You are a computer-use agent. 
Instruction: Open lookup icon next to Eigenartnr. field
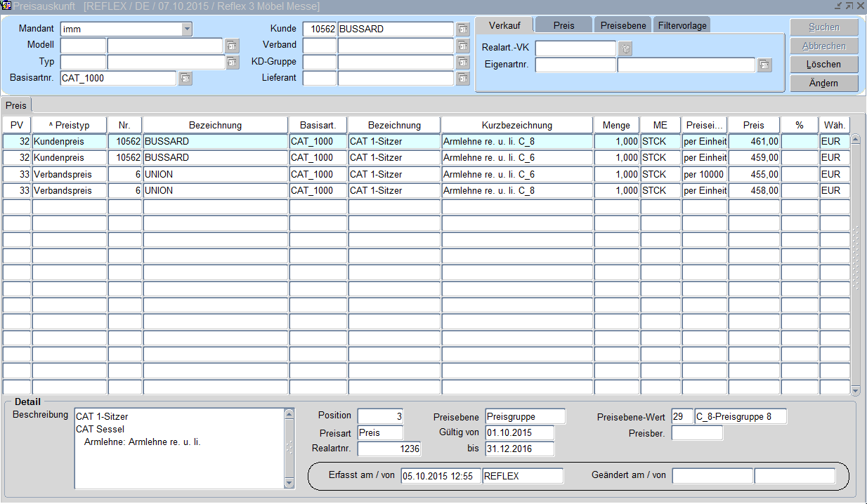coord(764,65)
